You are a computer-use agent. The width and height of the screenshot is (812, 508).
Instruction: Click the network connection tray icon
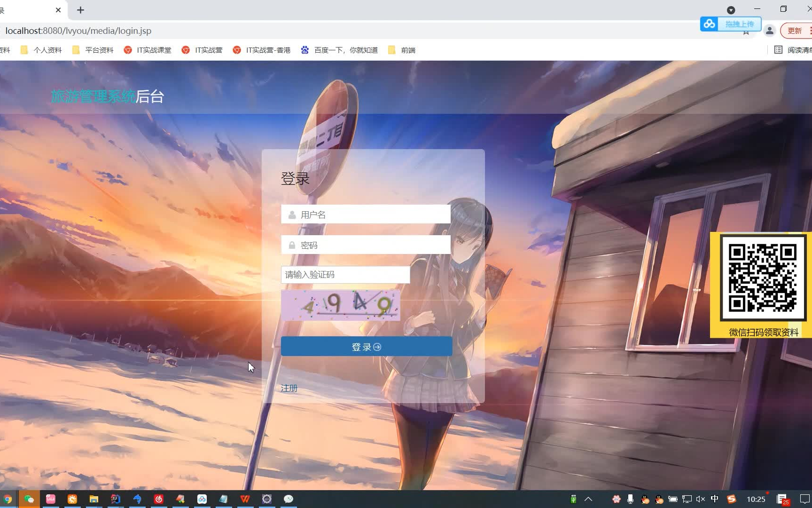tap(687, 499)
